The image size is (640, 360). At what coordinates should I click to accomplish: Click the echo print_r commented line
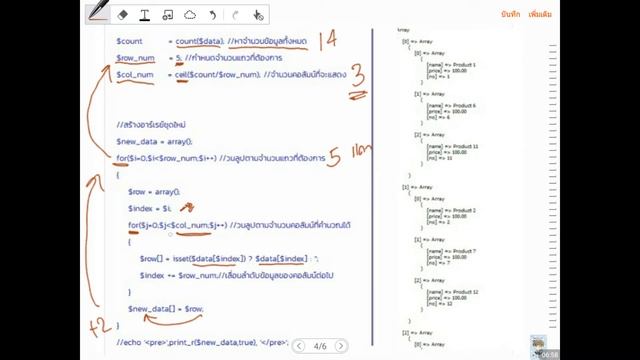click(x=202, y=342)
